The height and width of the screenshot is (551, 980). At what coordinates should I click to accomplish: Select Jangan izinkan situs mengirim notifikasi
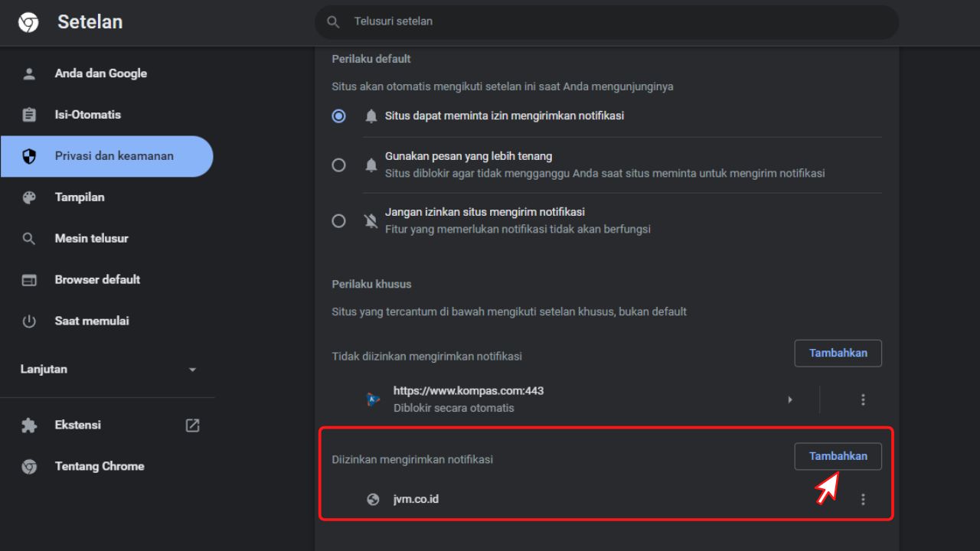pyautogui.click(x=338, y=221)
